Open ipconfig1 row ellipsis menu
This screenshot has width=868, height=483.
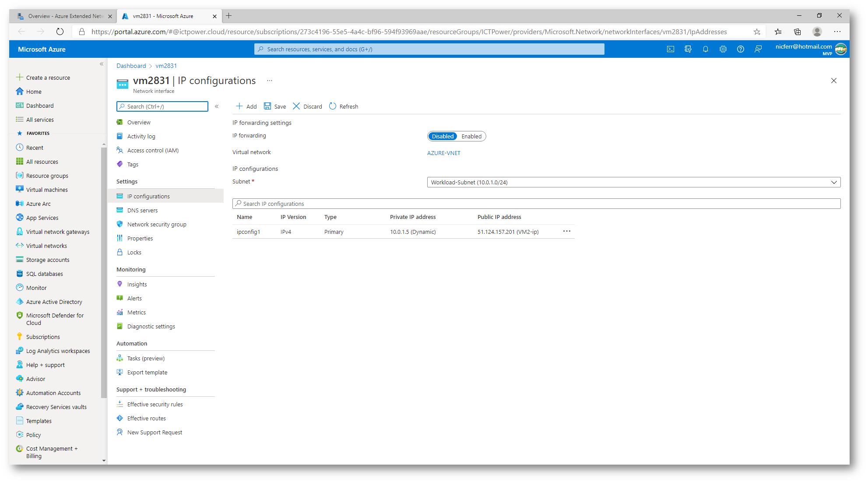(566, 231)
